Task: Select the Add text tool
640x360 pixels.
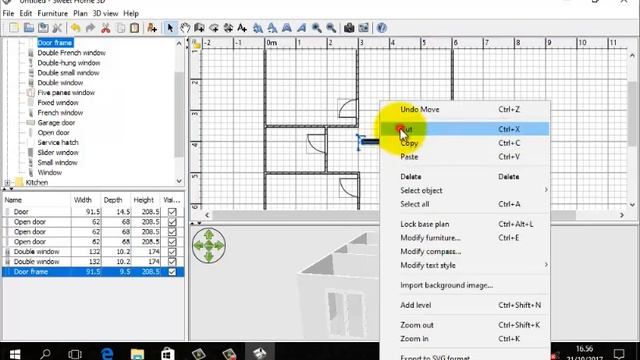Action: click(242, 28)
